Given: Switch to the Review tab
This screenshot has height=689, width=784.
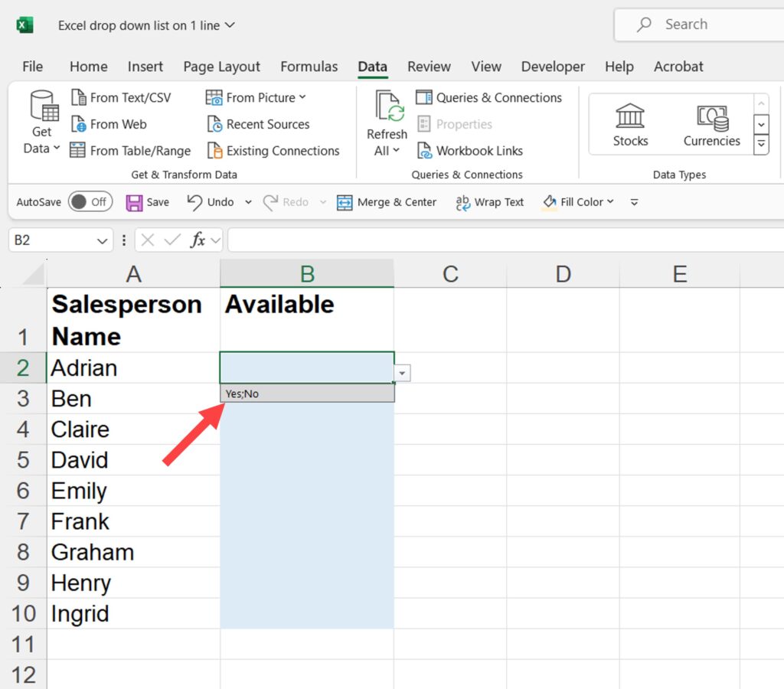Looking at the screenshot, I should tap(429, 67).
